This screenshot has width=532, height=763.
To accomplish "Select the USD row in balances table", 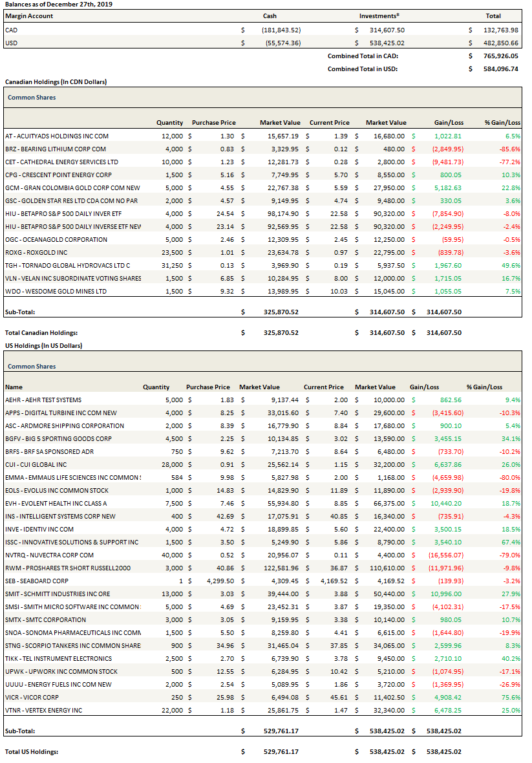I will pos(12,43).
